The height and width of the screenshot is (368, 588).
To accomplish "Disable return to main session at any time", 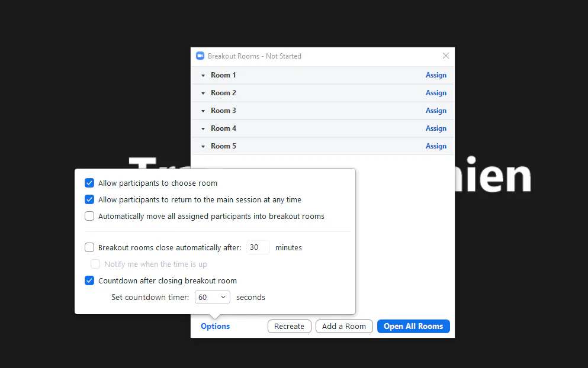I will click(x=89, y=199).
